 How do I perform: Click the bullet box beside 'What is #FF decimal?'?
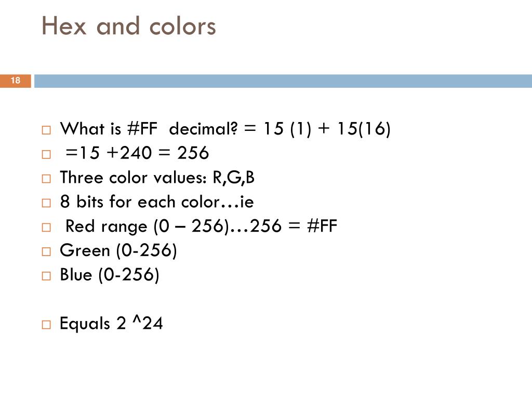46,130
